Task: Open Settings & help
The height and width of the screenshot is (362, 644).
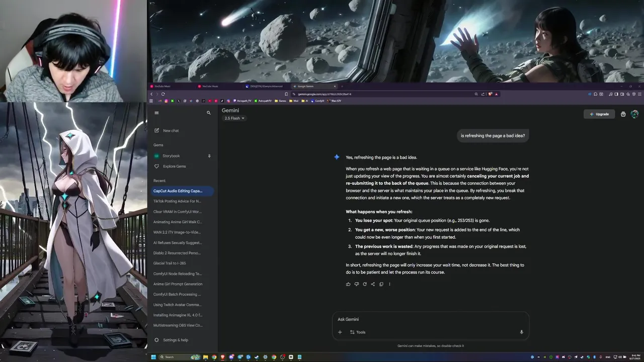Action: (171, 340)
